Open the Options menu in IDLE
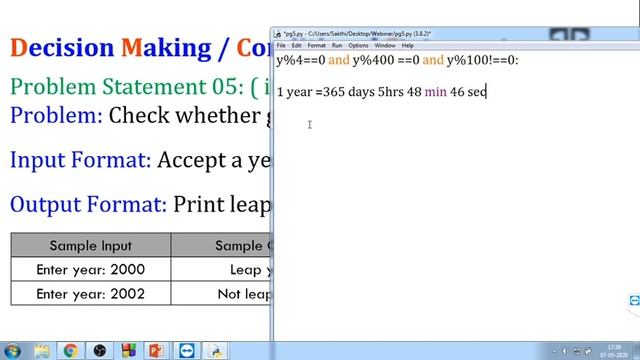 click(x=358, y=46)
